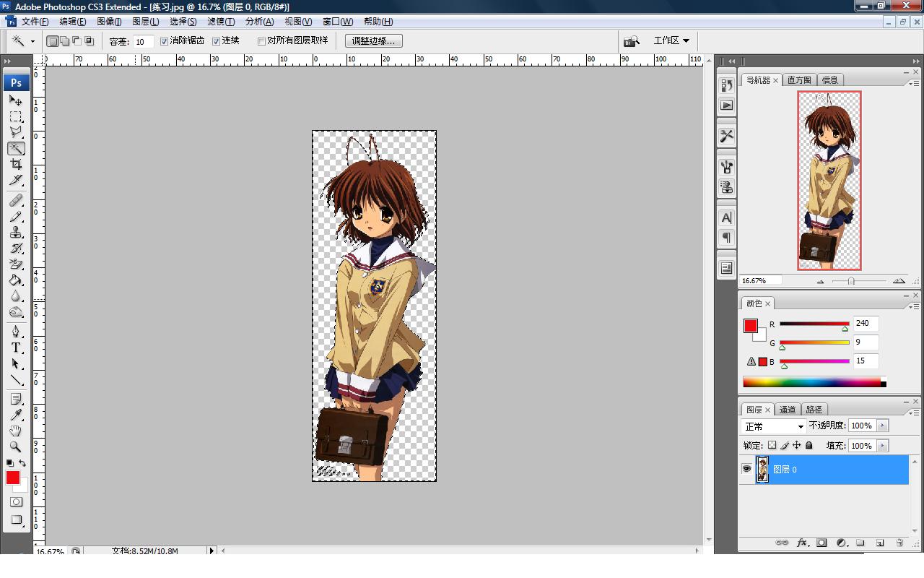The height and width of the screenshot is (578, 924).
Task: Open the Color panel options menu
Action: [x=914, y=306]
